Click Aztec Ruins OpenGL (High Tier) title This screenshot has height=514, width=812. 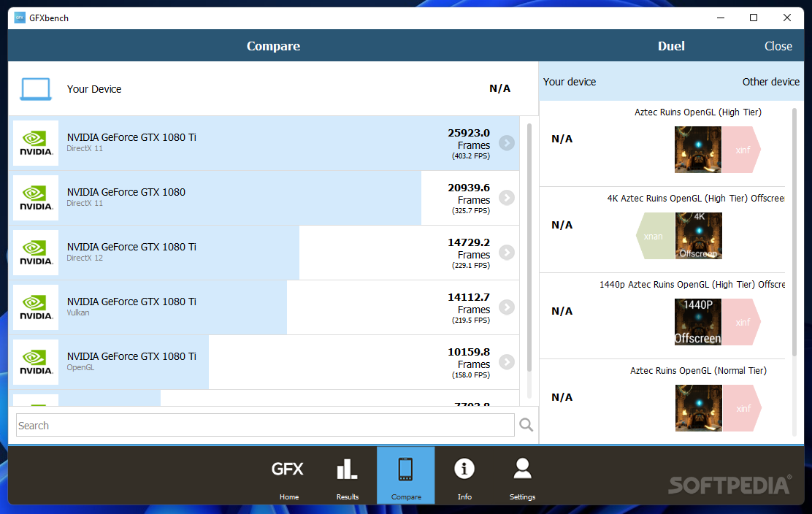[x=697, y=112]
